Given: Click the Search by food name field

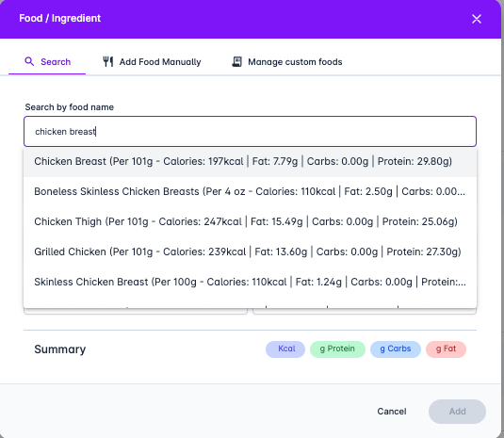Looking at the screenshot, I should coord(250,132).
